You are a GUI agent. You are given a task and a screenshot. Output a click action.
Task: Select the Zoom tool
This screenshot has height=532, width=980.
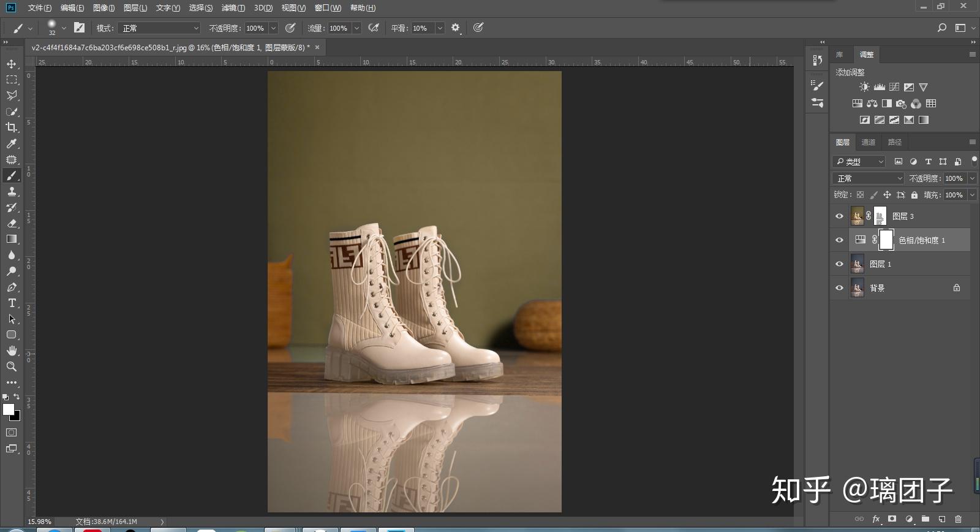(x=12, y=367)
